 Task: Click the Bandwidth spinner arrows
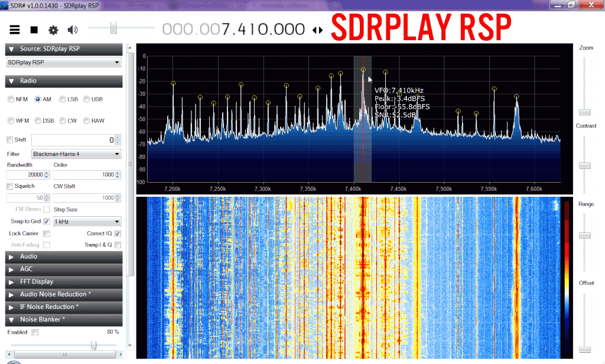[x=47, y=175]
